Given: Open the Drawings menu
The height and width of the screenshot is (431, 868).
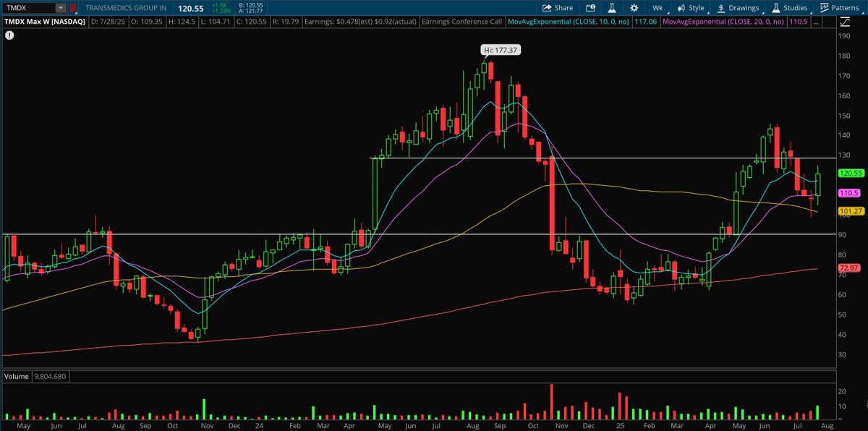Looking at the screenshot, I should coord(739,8).
